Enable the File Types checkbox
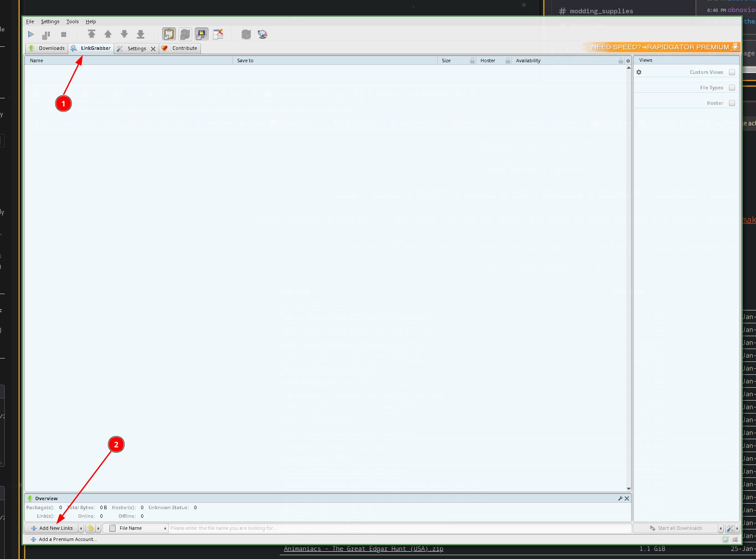Screen dimensions: 756x559 click(732, 88)
